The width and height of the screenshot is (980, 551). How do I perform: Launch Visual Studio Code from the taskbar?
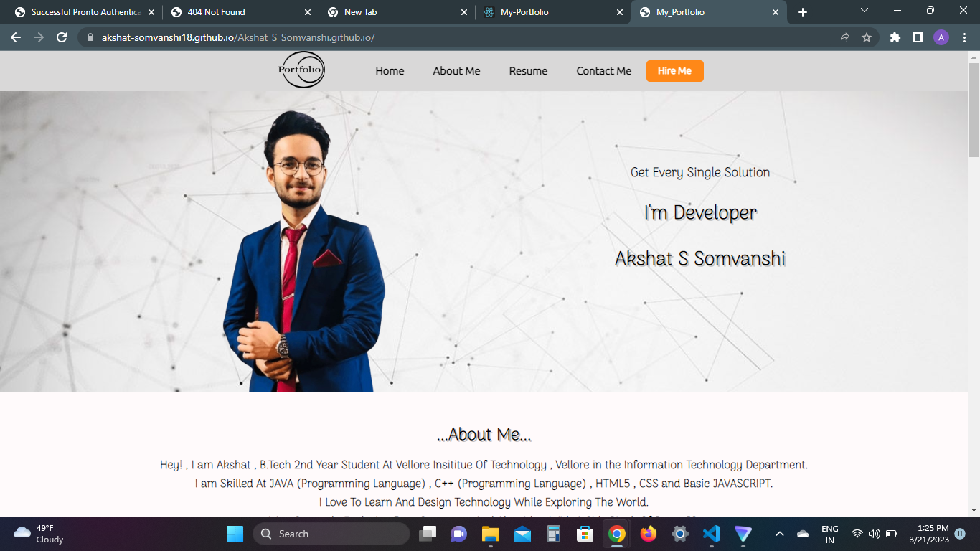tap(712, 534)
